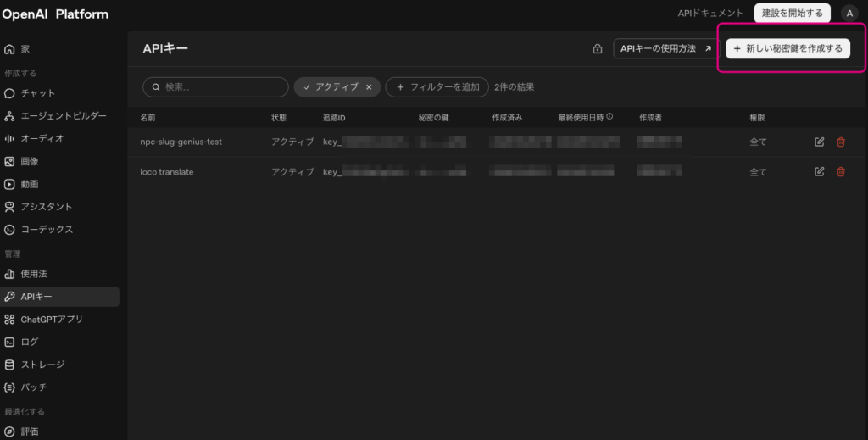Click the lock icon beside APIキーの使用方法

(x=598, y=48)
